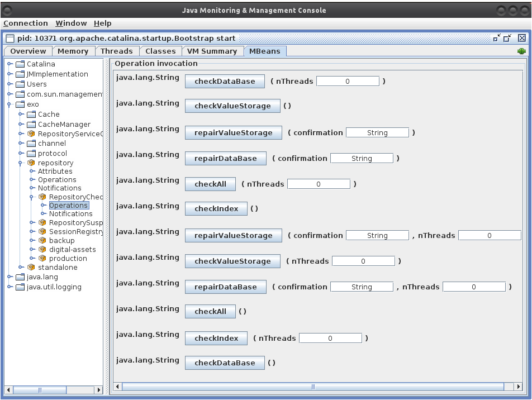Click the Catalina folder icon
The height and width of the screenshot is (400, 532).
(20, 64)
